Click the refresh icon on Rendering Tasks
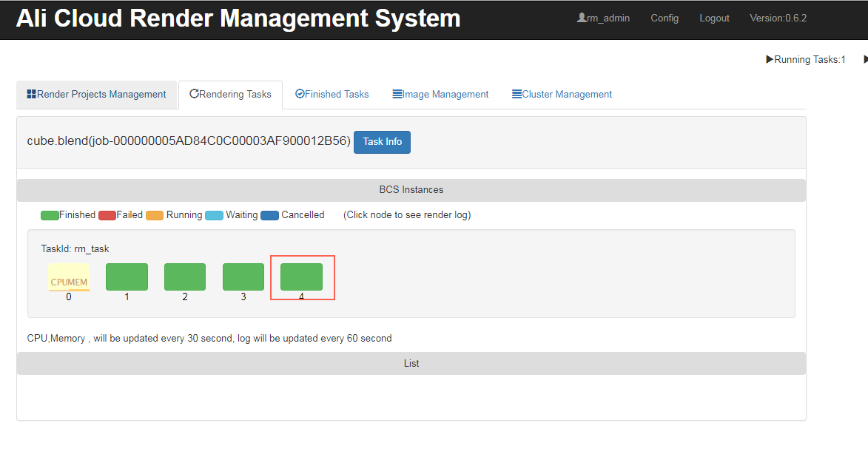This screenshot has height=471, width=868. (x=194, y=94)
